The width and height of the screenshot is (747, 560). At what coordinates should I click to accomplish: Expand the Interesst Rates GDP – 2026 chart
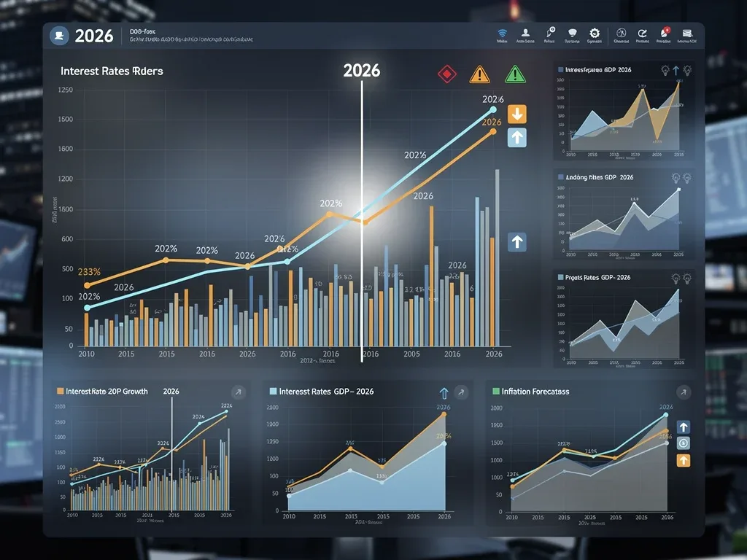point(461,392)
